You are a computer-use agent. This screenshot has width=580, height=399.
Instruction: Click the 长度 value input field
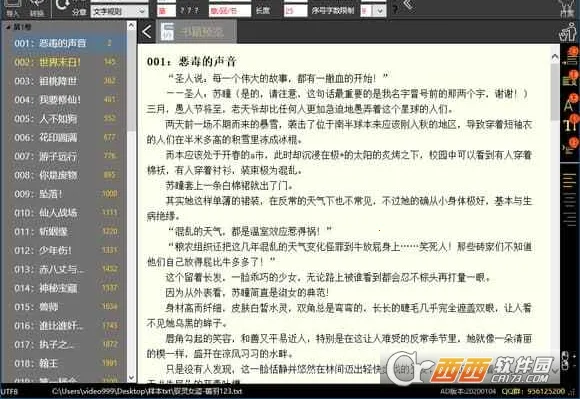click(295, 11)
